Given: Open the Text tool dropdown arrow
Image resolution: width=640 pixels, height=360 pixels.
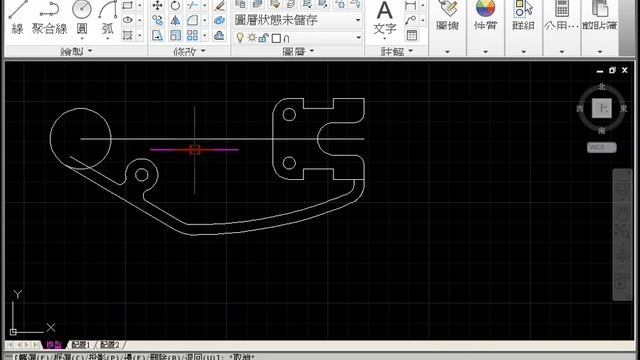Looking at the screenshot, I should coord(385,39).
